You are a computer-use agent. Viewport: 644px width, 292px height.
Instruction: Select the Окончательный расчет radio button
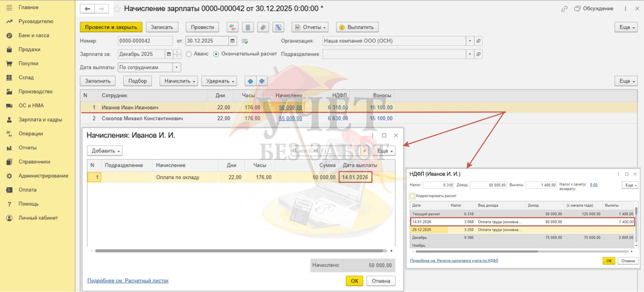click(x=216, y=54)
